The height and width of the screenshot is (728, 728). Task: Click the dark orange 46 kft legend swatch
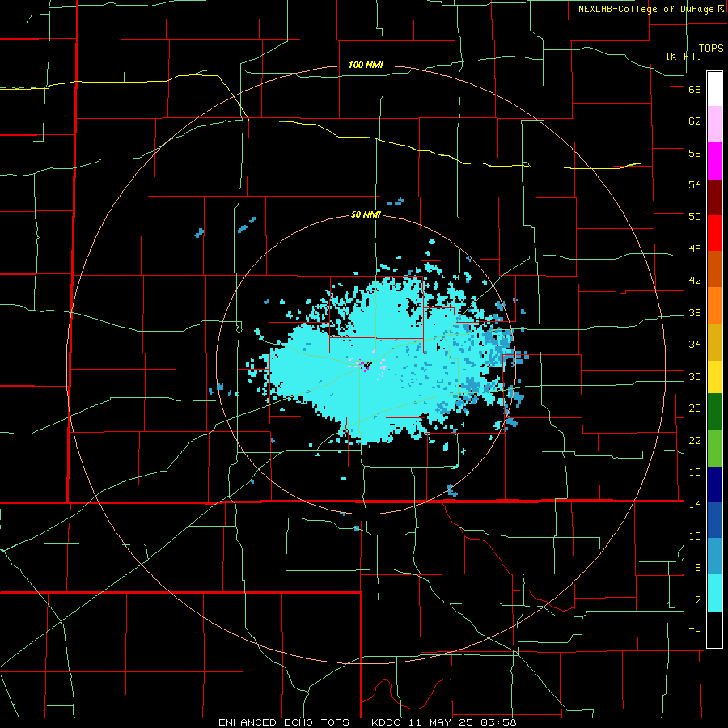(714, 269)
